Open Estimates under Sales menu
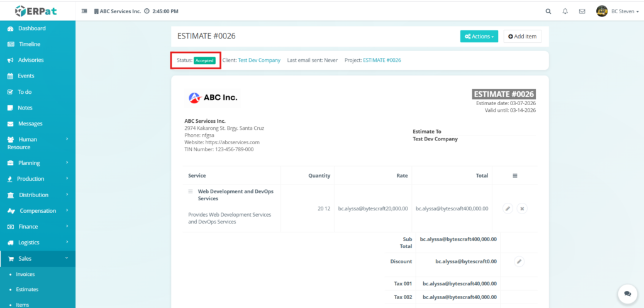Image resolution: width=644 pixels, height=308 pixels. [x=27, y=290]
